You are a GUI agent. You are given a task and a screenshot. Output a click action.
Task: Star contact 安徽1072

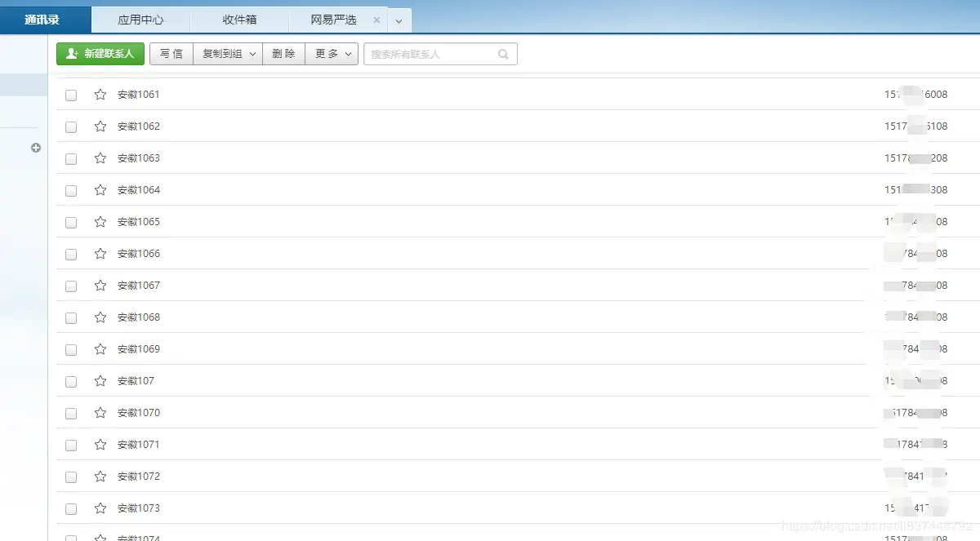pos(100,477)
